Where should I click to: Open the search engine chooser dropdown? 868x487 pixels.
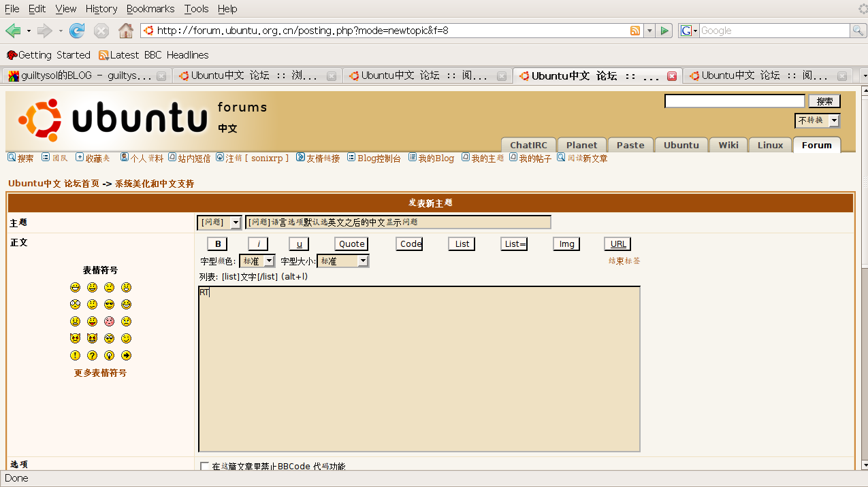coord(689,31)
